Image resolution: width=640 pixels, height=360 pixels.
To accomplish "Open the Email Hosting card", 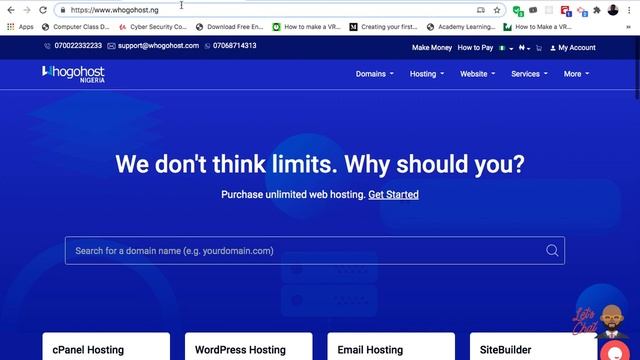I will pos(391,346).
